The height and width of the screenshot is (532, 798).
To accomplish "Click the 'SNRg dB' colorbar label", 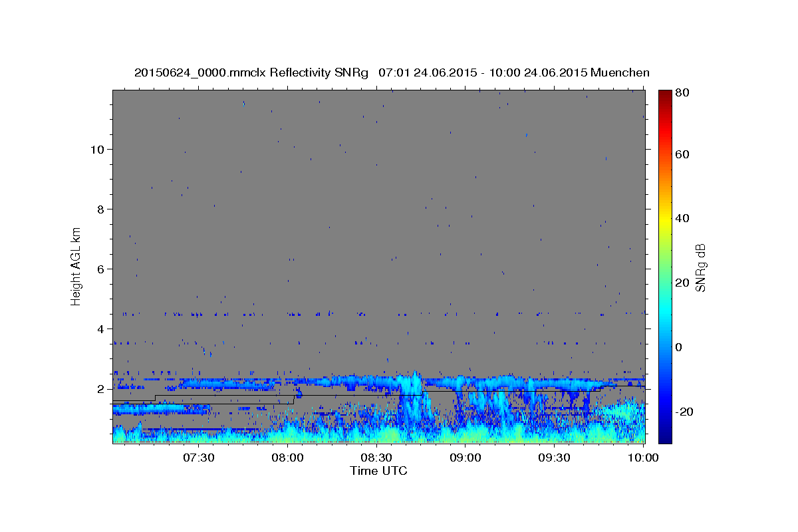I will pyautogui.click(x=700, y=268).
